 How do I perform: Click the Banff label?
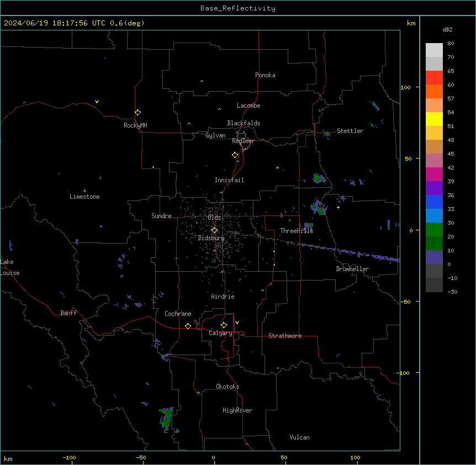[68, 313]
